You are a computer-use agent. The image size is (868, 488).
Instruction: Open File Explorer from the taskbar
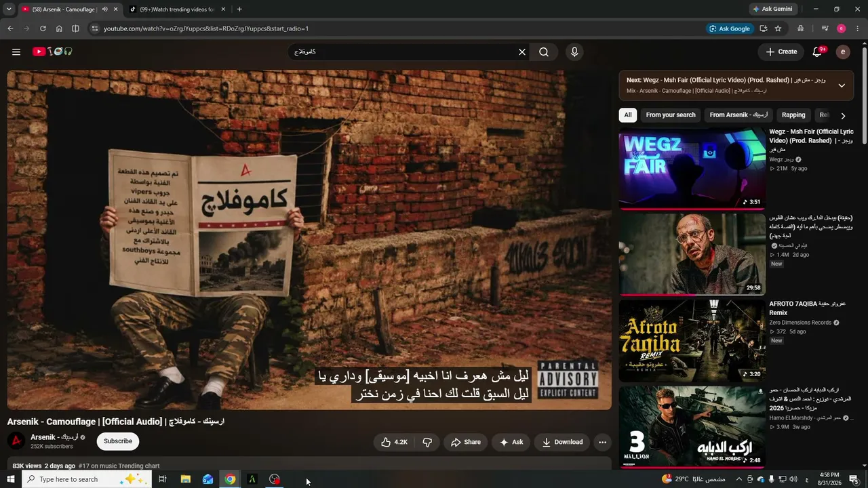(186, 479)
